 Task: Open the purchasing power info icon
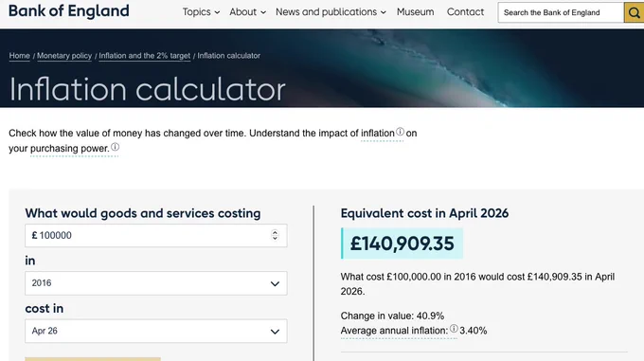pyautogui.click(x=115, y=147)
